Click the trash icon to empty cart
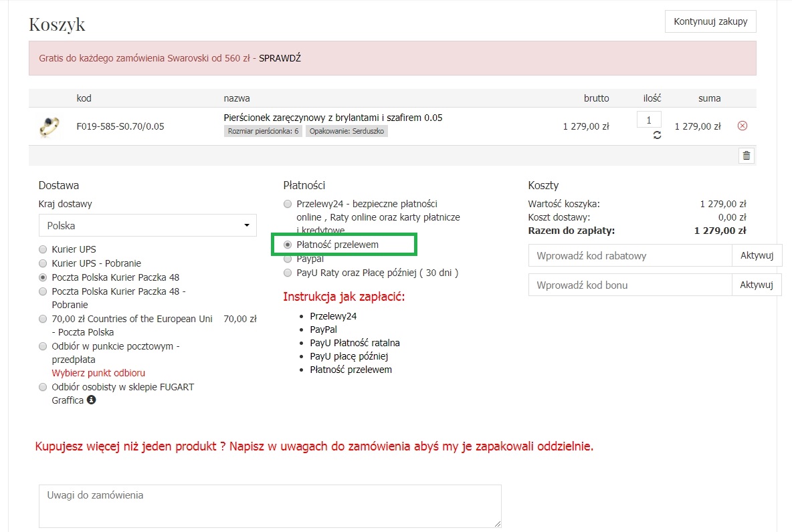 click(747, 156)
